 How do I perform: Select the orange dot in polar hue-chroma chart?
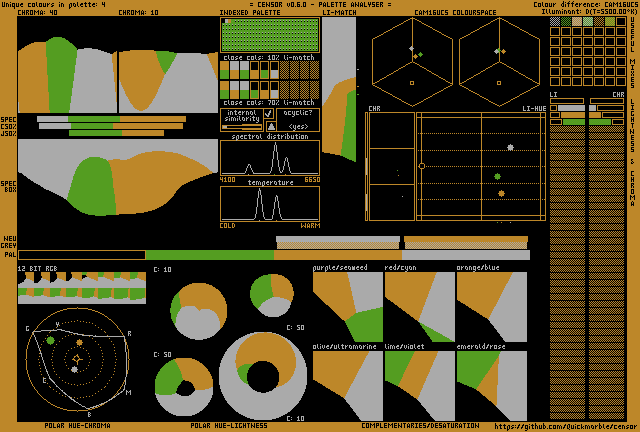tap(79, 343)
